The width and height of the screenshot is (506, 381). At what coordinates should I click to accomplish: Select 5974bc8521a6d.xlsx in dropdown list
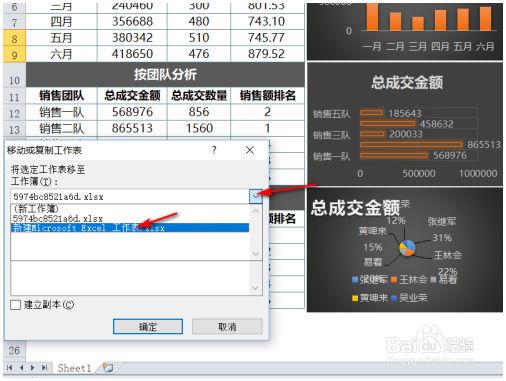click(58, 219)
